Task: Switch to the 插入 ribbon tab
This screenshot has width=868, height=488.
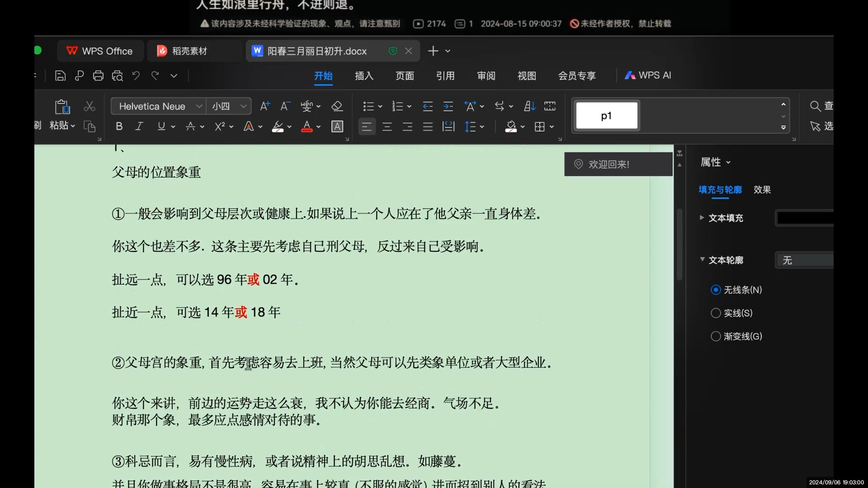Action: point(364,76)
